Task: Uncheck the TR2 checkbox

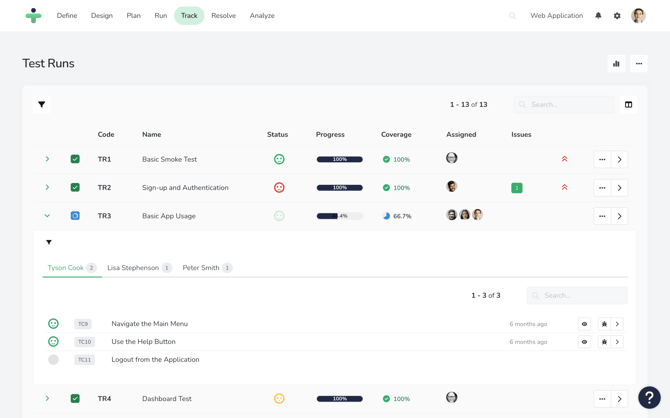Action: (x=75, y=187)
